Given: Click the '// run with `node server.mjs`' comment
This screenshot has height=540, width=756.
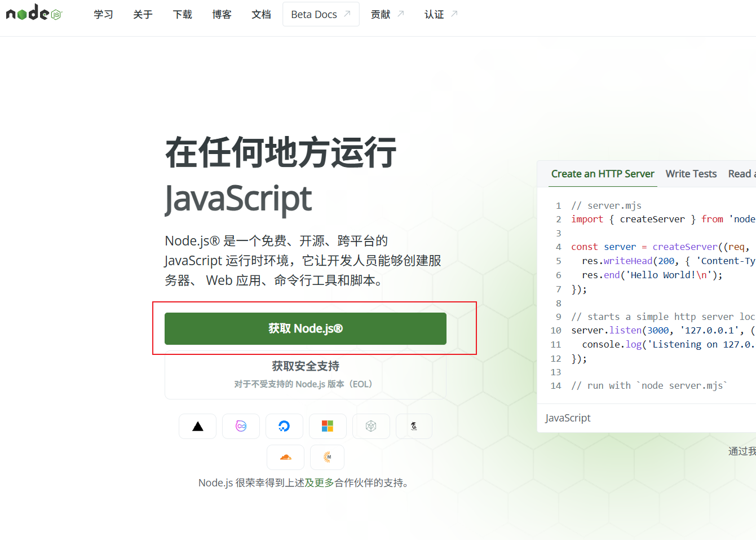Looking at the screenshot, I should click(x=649, y=385).
